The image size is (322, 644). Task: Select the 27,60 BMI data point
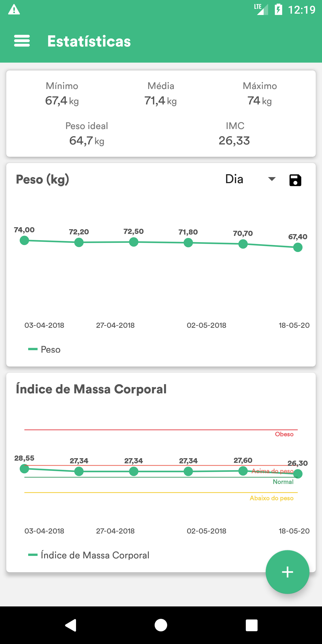243,471
